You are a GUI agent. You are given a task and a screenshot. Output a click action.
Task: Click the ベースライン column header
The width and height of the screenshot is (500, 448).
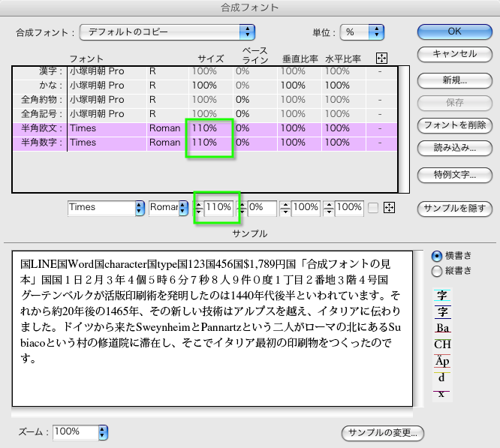pyautogui.click(x=255, y=55)
